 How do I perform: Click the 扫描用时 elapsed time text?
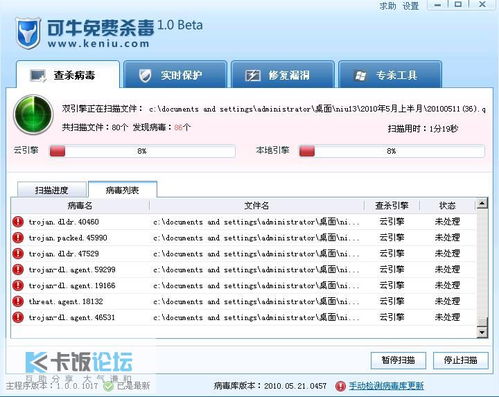[423, 129]
